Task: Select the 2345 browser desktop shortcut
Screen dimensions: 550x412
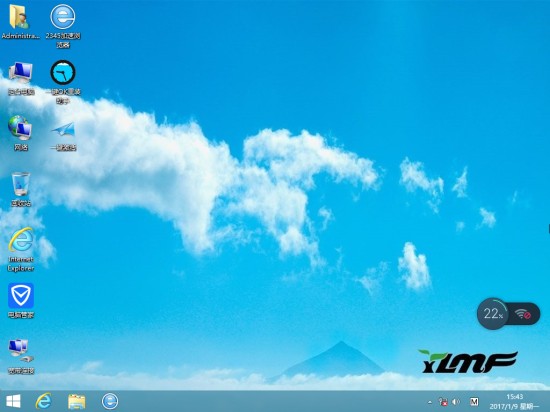Action: point(63,26)
